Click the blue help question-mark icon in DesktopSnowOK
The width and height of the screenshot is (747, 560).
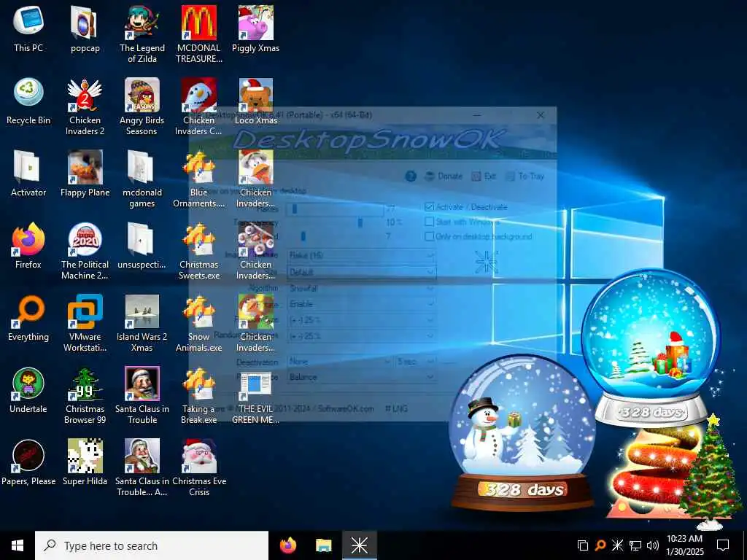(411, 176)
